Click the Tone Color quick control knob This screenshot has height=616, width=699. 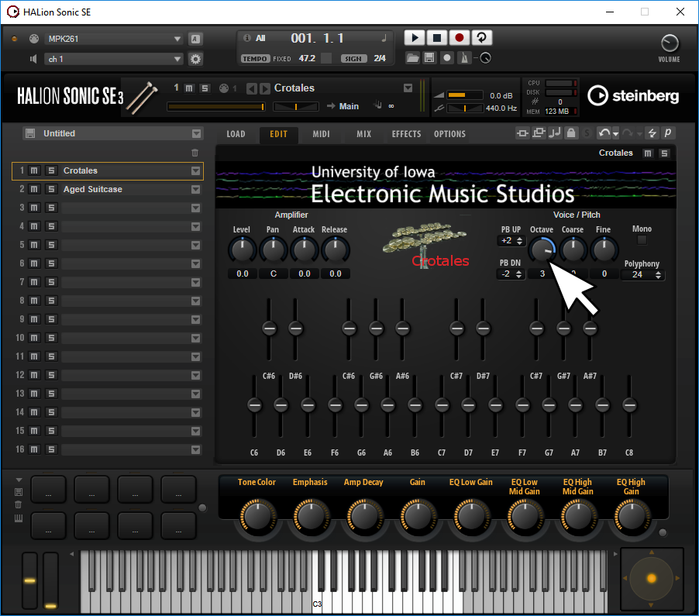tap(257, 516)
